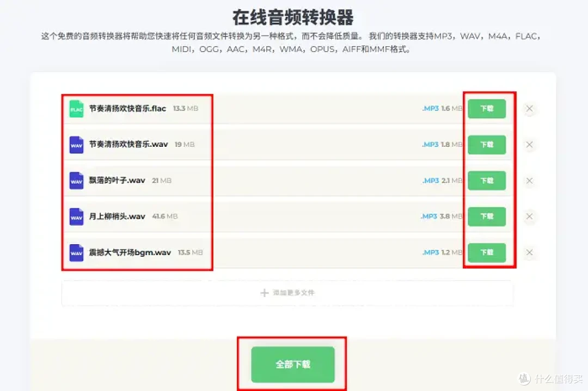
Task: Click the 全部下载 button
Action: pyautogui.click(x=293, y=364)
